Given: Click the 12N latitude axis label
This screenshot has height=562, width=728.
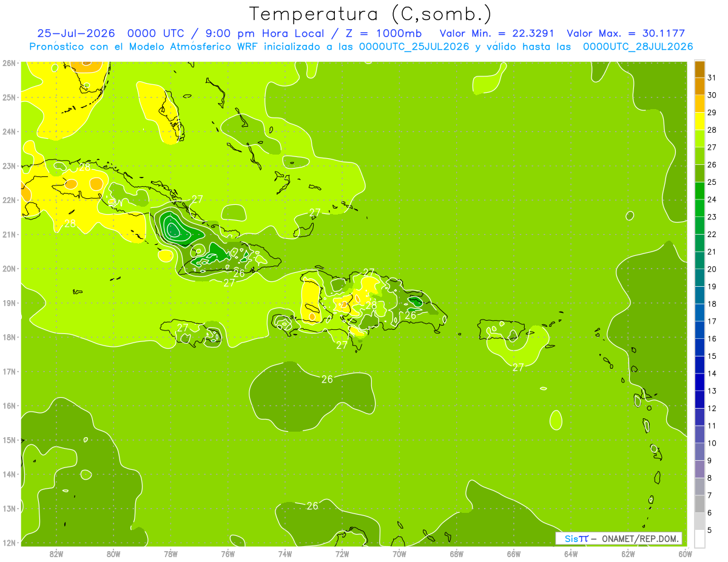Looking at the screenshot, I should (8, 543).
